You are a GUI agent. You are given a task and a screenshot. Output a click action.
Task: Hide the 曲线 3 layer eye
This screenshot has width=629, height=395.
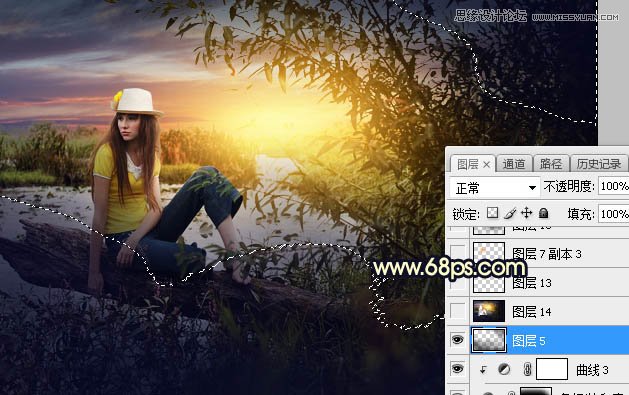tap(457, 369)
